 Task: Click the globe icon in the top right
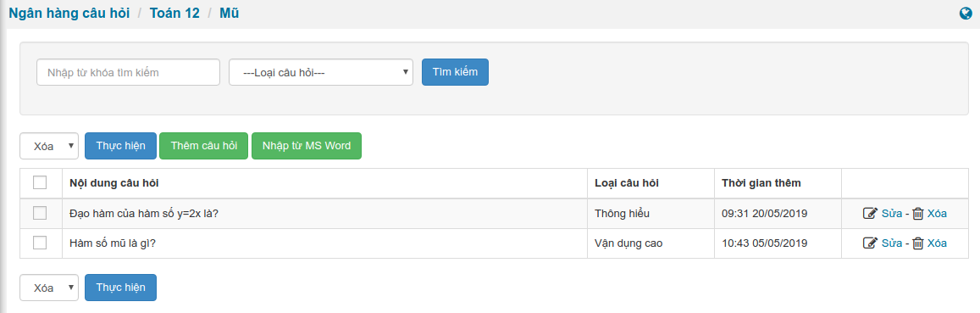(x=966, y=13)
